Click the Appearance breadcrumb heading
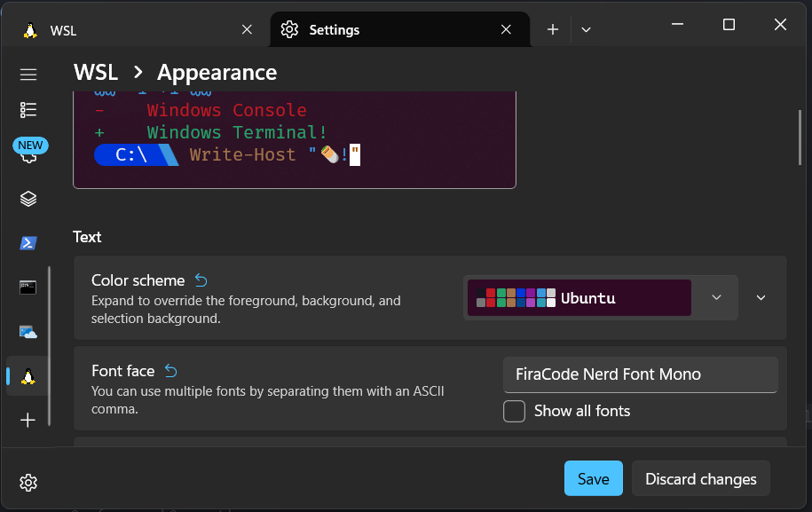This screenshot has height=512, width=812. pos(217,73)
